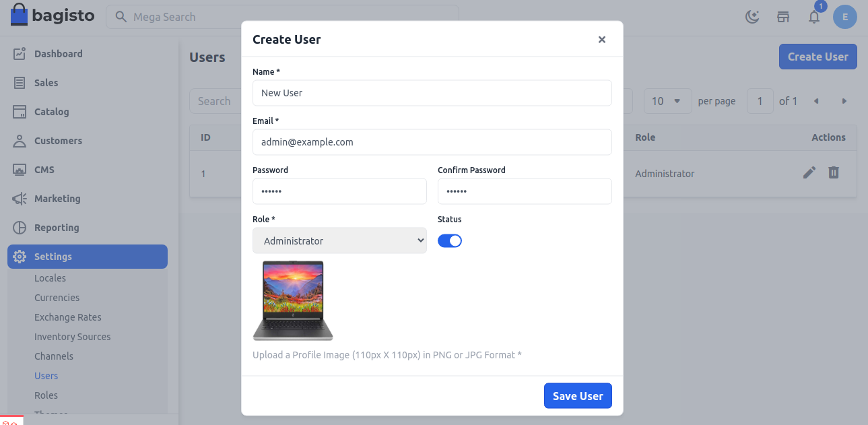Click inside the Email input field
Viewport: 868px width, 425px height.
tap(432, 142)
